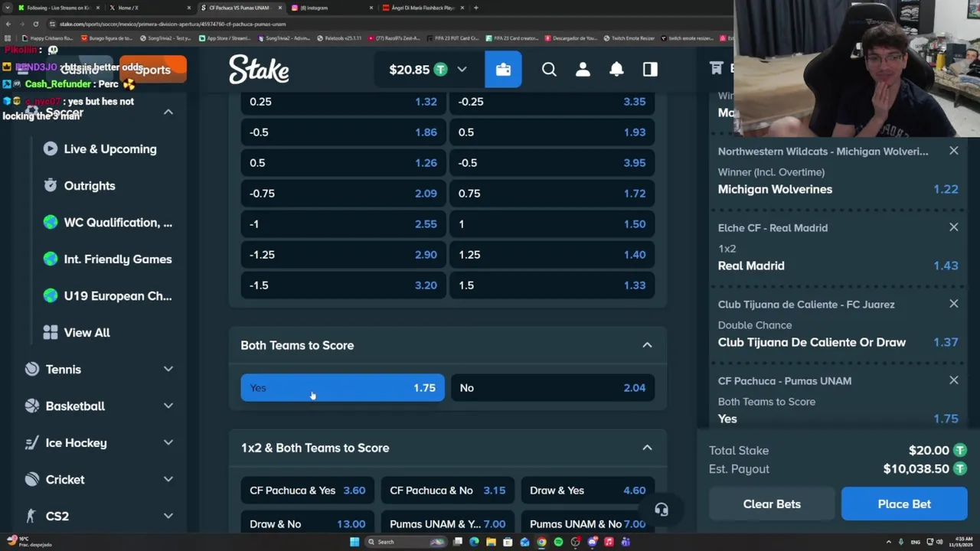
Task: Switch to the Sports tab
Action: [153, 70]
